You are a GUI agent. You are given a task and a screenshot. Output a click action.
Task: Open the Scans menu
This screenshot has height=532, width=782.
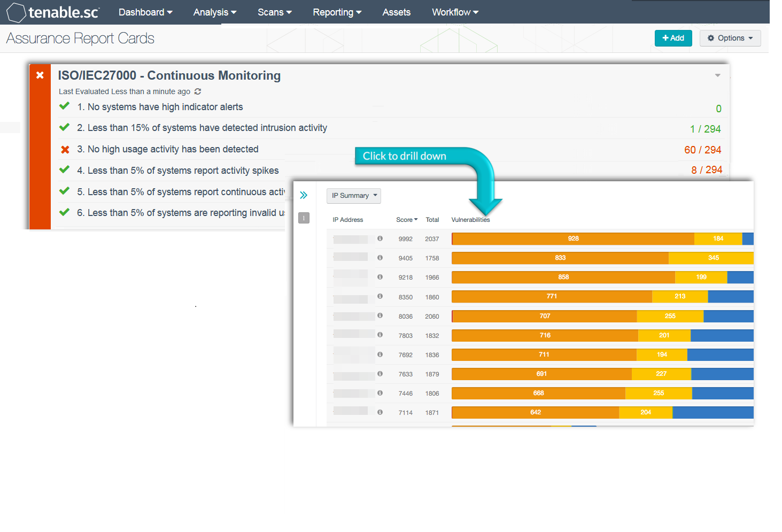[x=275, y=12]
